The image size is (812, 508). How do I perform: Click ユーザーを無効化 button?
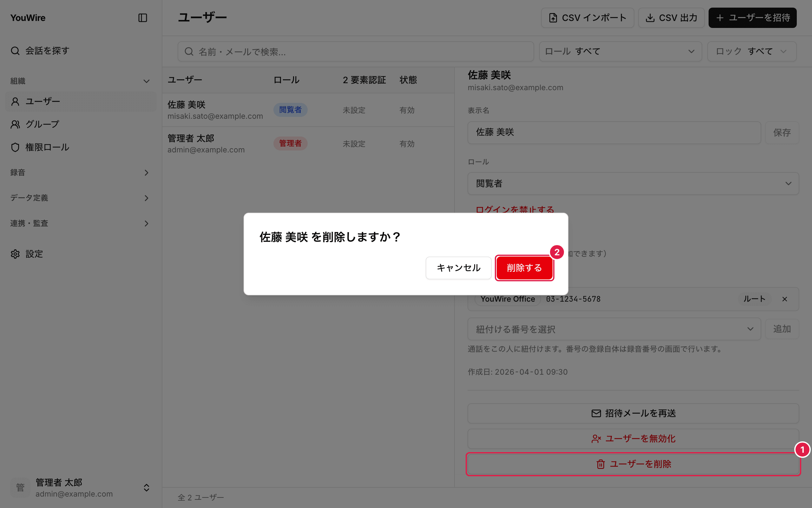(633, 439)
